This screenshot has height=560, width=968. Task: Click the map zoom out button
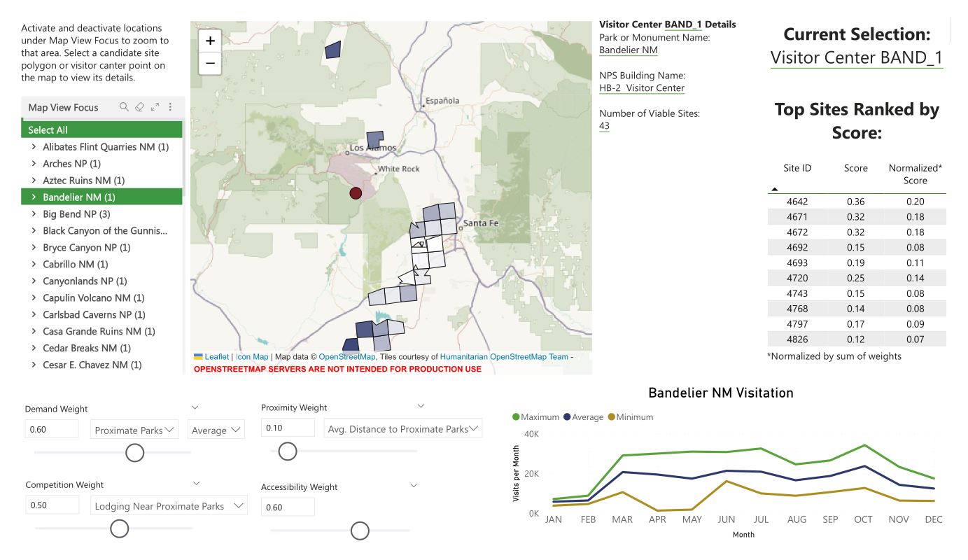click(x=210, y=64)
